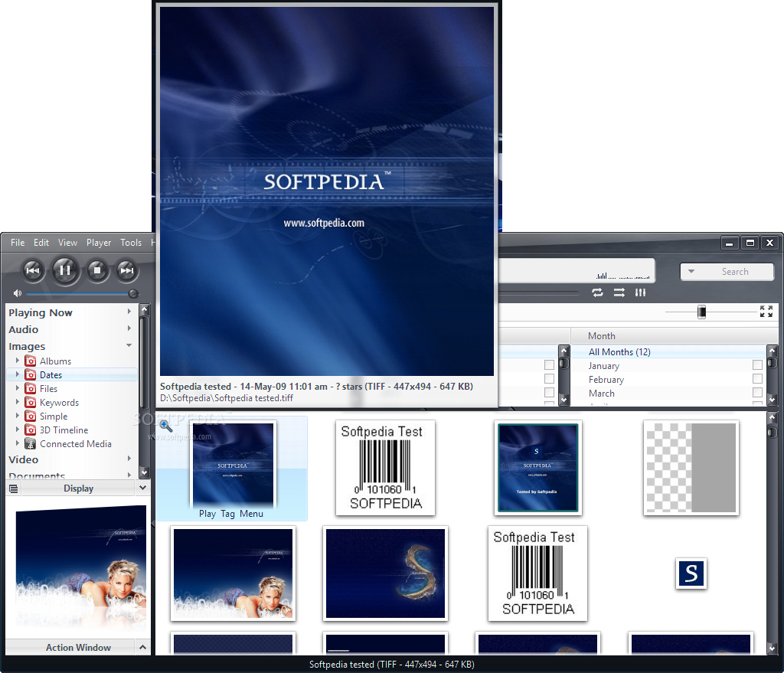
Task: Click Menu under the selected thumbnail
Action: tap(251, 514)
